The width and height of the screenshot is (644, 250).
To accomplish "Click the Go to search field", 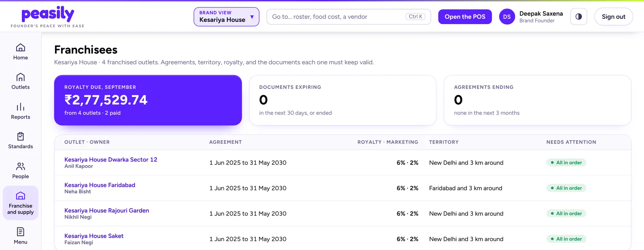I will tap(349, 17).
